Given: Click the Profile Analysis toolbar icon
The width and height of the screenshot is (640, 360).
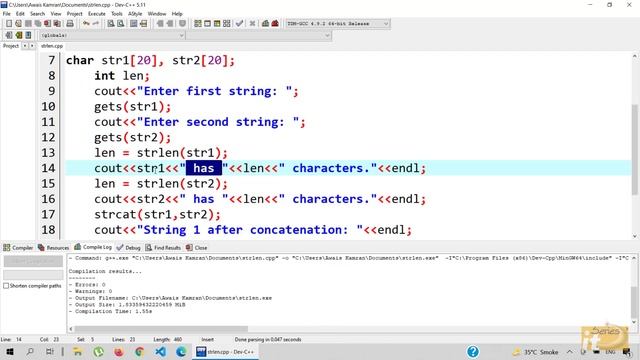Looking at the screenshot, I should pyautogui.click(x=265, y=24).
